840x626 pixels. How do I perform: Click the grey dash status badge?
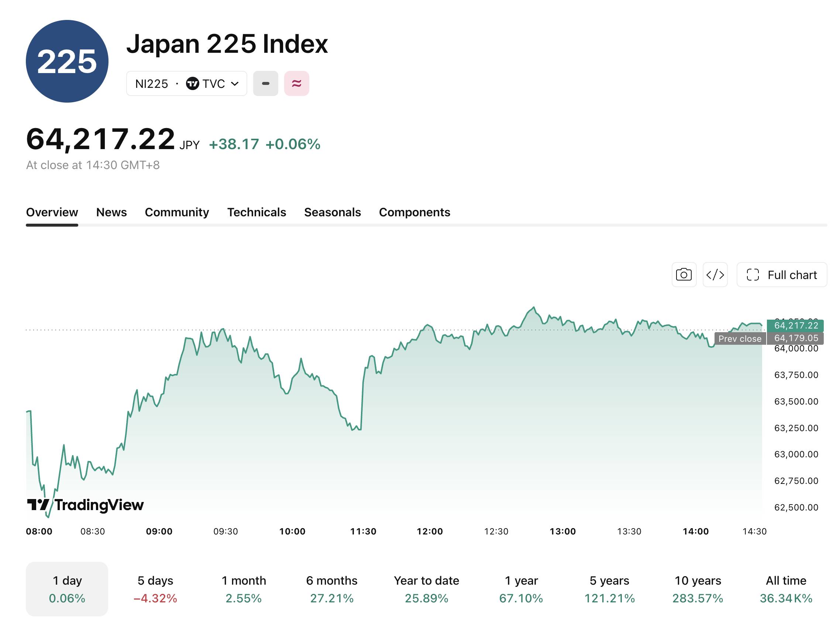coord(266,83)
